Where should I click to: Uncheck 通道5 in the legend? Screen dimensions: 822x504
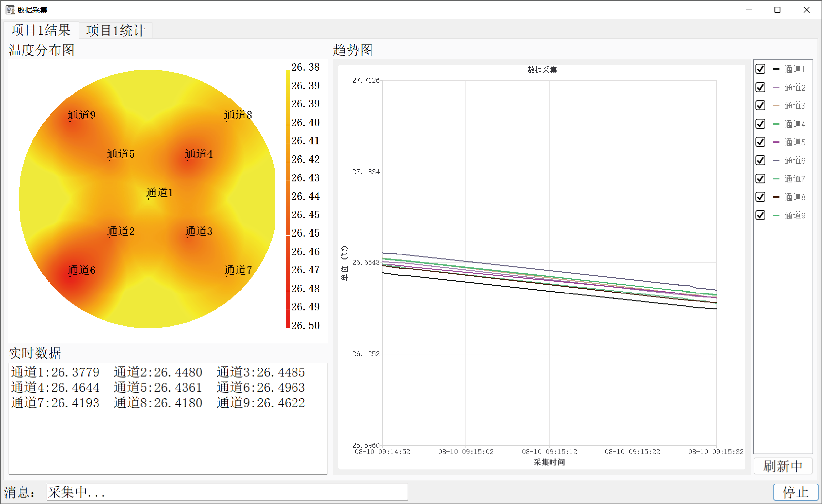tap(760, 142)
